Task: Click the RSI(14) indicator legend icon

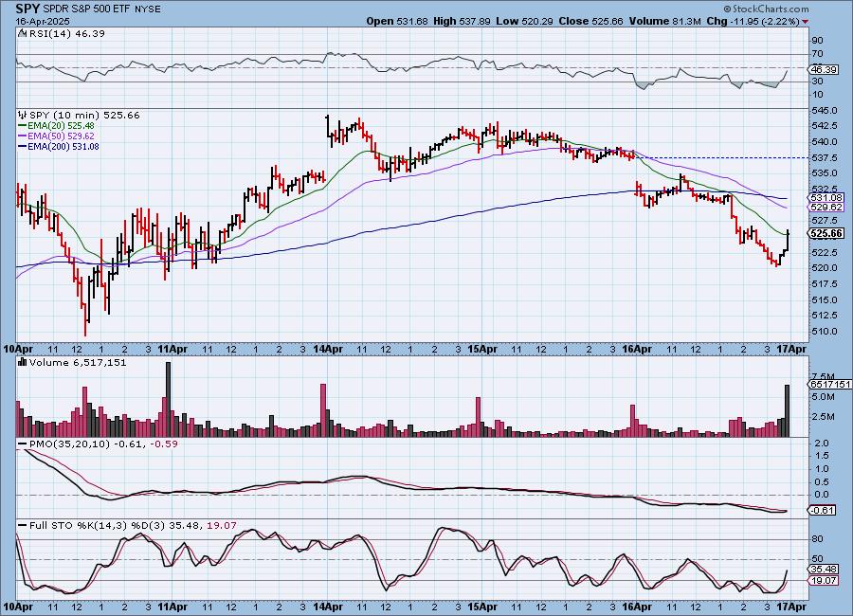Action: coord(22,33)
